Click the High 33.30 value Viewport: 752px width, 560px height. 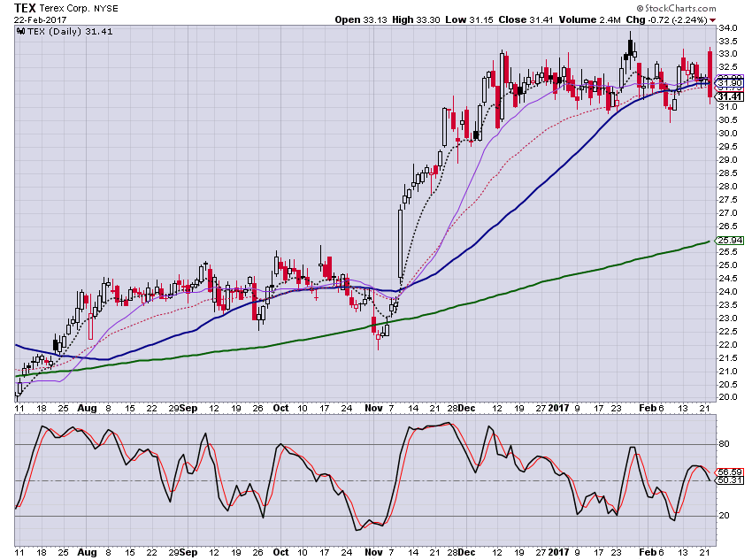(x=416, y=19)
